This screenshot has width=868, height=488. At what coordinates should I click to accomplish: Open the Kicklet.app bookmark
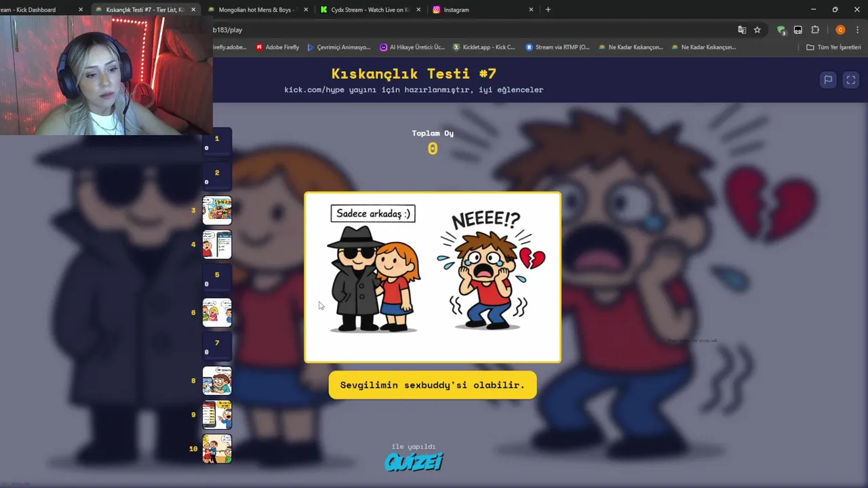point(484,47)
